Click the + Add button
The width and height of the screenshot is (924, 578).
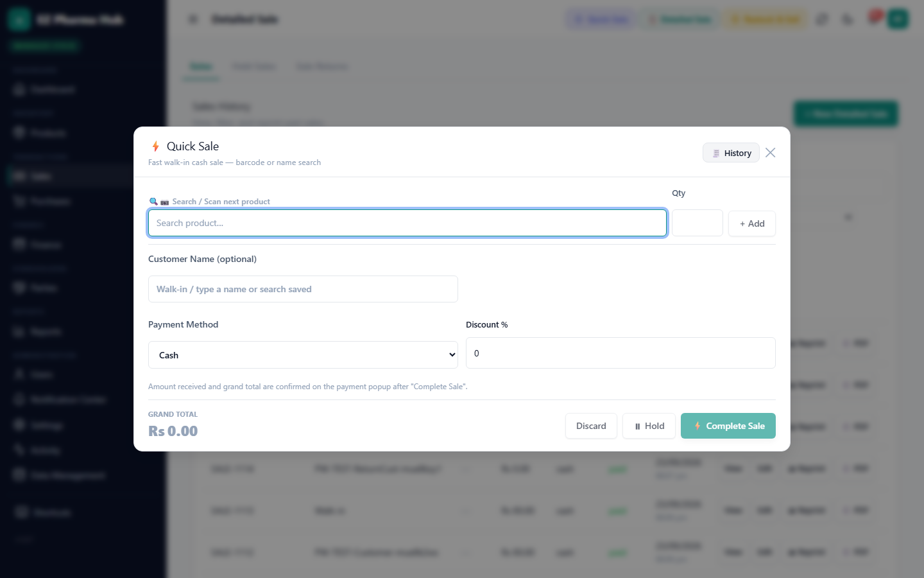point(752,223)
